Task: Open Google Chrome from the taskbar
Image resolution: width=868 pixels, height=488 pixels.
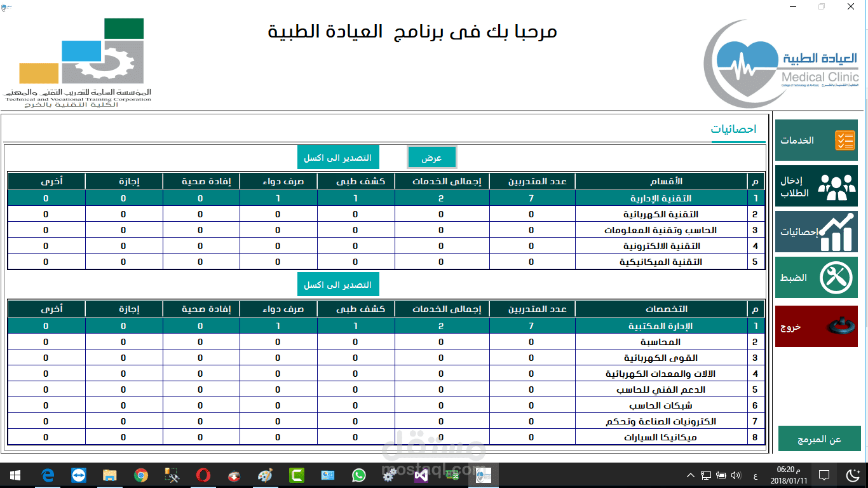Action: coord(141,475)
